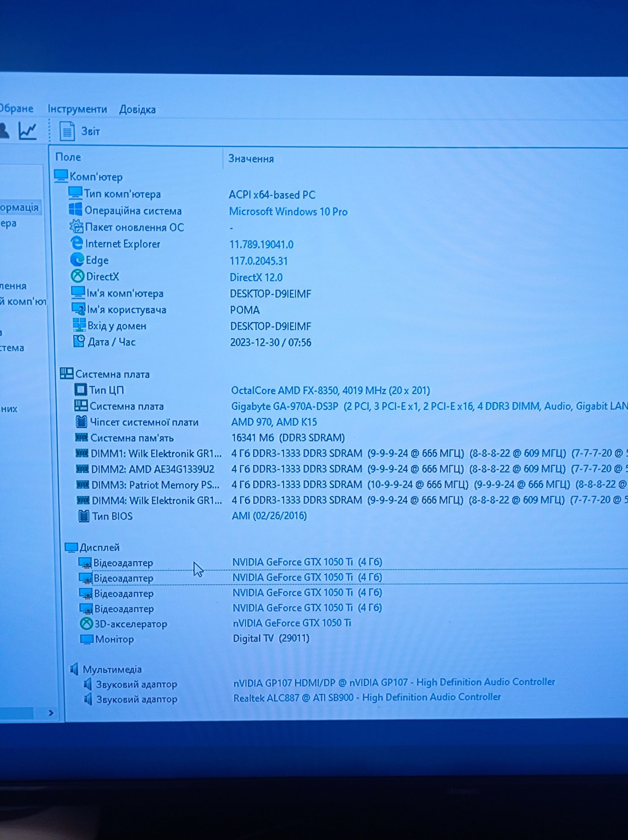Click the DIMM2 AMD AE34G1339U2 memory icon
628x840 pixels.
pyautogui.click(x=82, y=468)
